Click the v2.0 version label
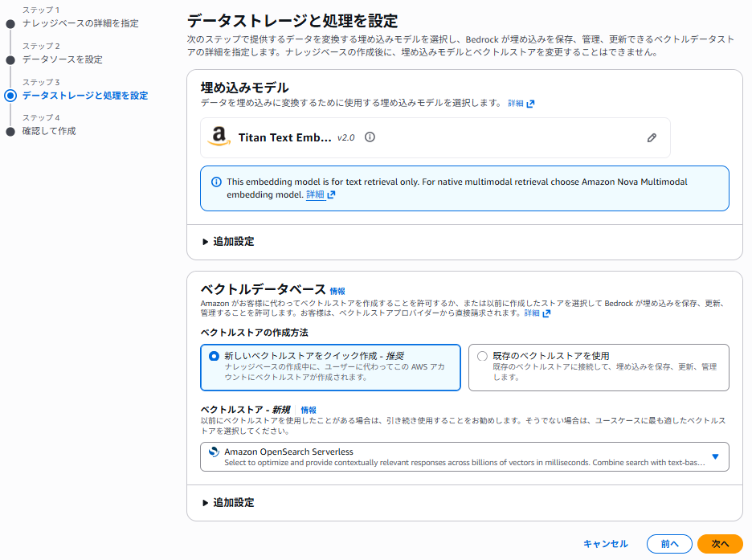The width and height of the screenshot is (752, 560). pyautogui.click(x=345, y=138)
